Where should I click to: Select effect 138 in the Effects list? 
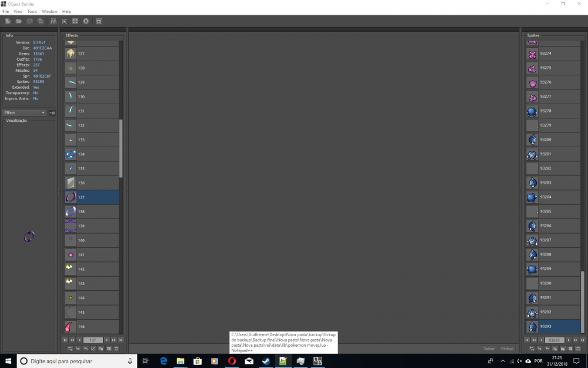[x=92, y=211]
